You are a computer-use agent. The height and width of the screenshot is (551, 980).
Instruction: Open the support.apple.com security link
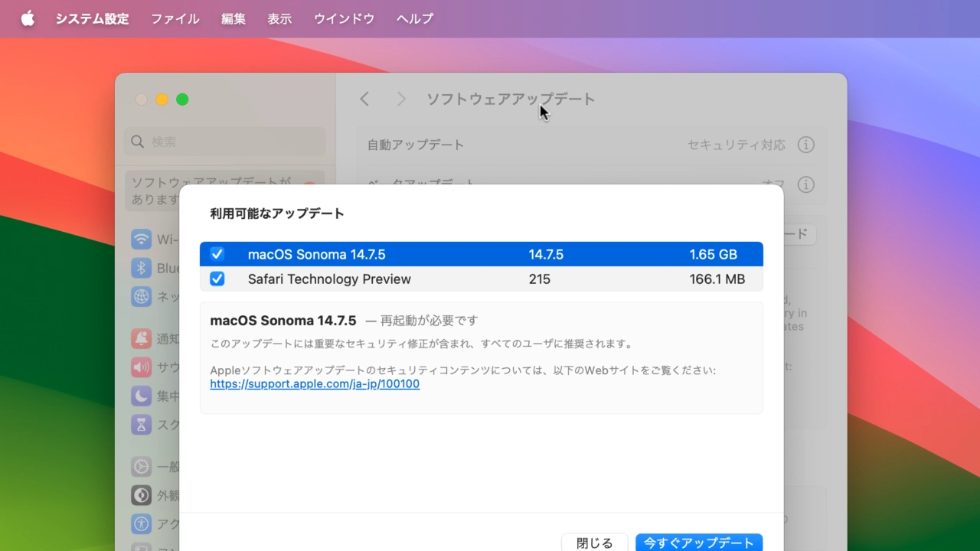click(x=315, y=384)
